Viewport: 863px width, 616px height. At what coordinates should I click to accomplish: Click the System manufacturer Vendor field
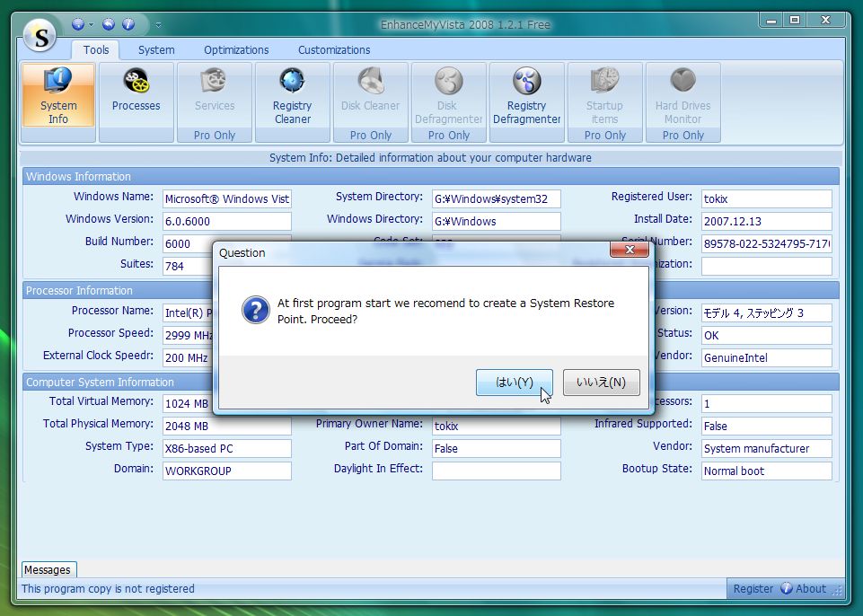(766, 449)
